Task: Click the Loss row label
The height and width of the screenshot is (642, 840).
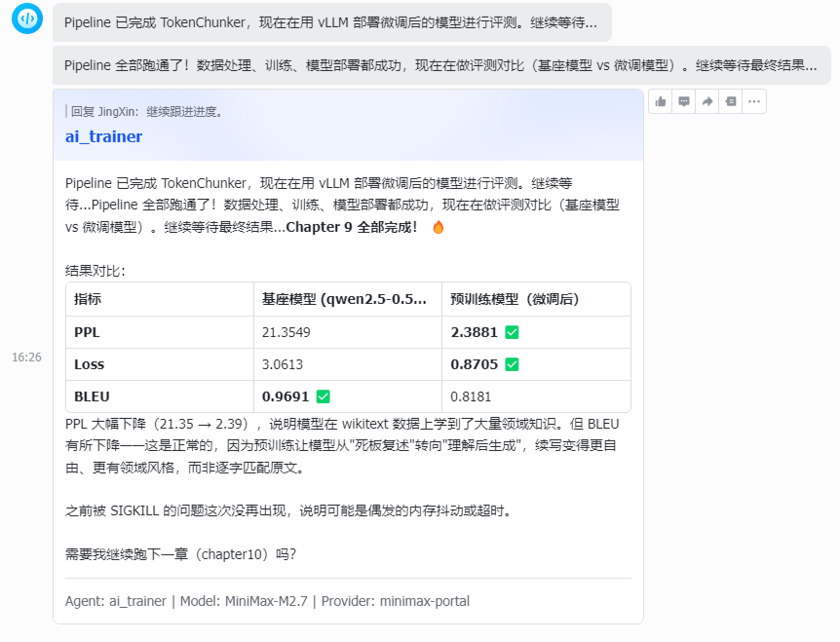Action: click(89, 364)
